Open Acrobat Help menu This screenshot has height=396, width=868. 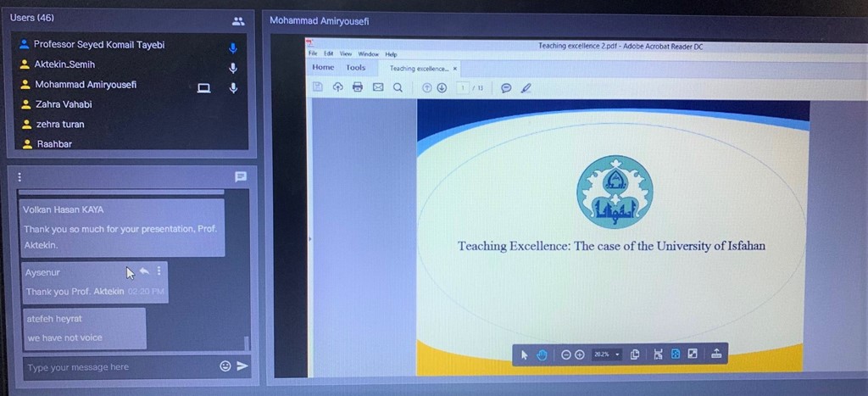pos(391,54)
